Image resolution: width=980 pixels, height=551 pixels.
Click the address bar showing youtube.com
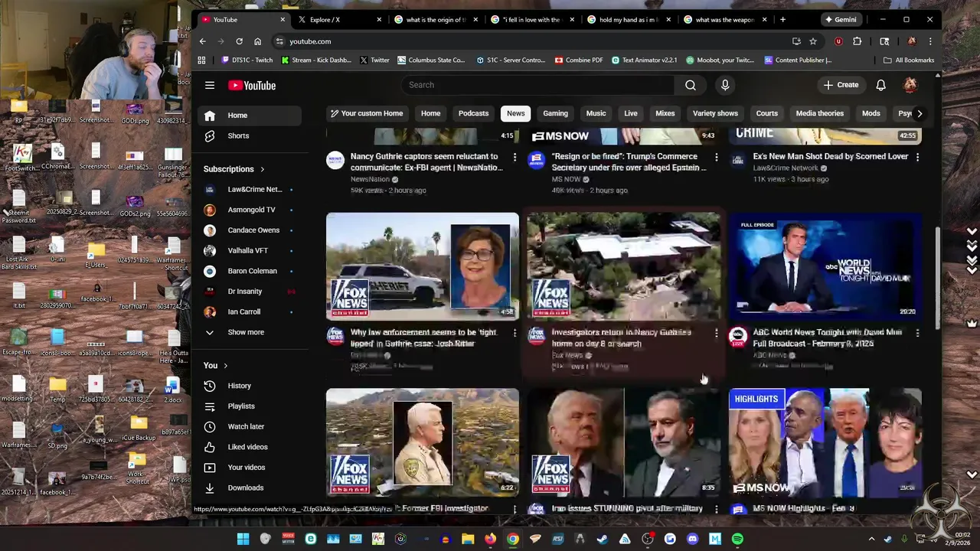coord(536,41)
